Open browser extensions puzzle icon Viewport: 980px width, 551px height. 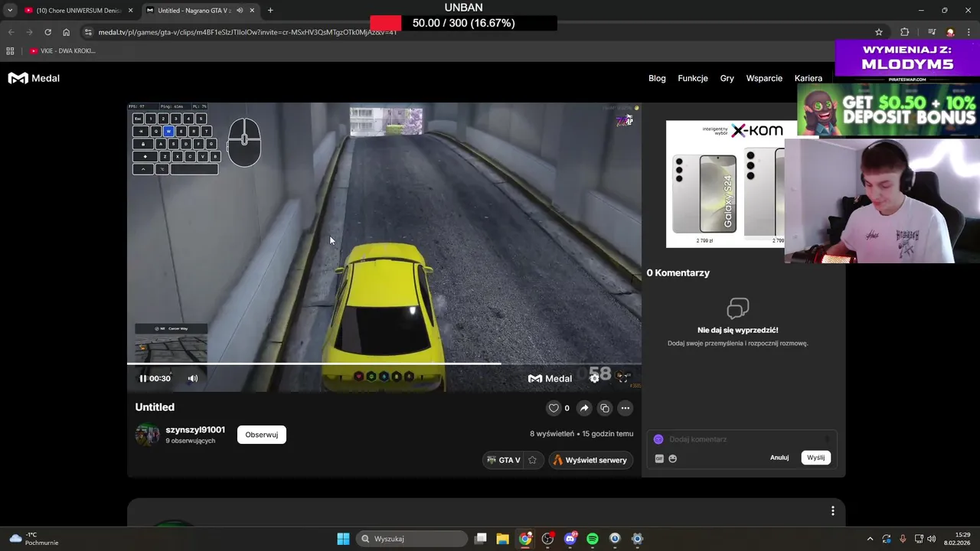(905, 32)
